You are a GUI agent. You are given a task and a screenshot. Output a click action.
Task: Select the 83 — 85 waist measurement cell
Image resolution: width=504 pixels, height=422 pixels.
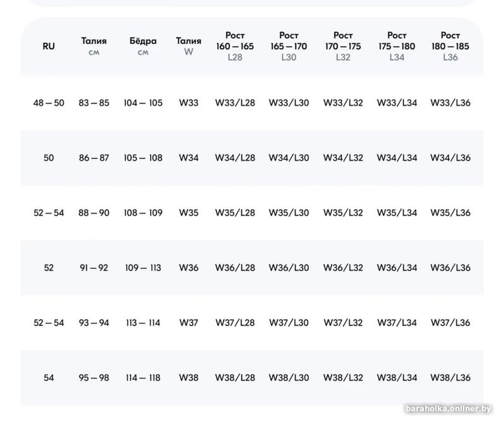click(x=94, y=103)
